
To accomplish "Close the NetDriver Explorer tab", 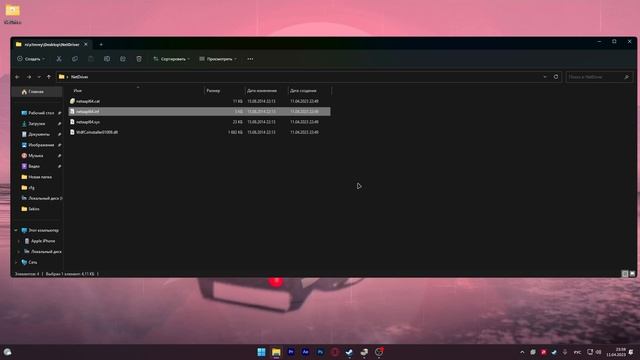I will pos(86,44).
